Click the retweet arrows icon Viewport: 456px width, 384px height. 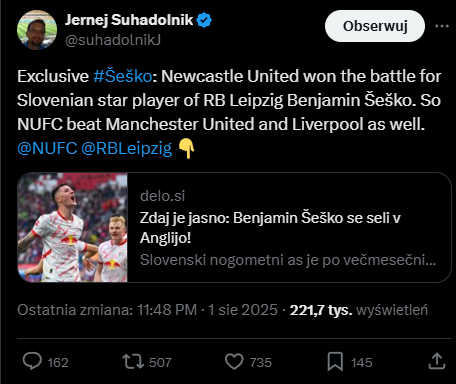click(x=133, y=362)
